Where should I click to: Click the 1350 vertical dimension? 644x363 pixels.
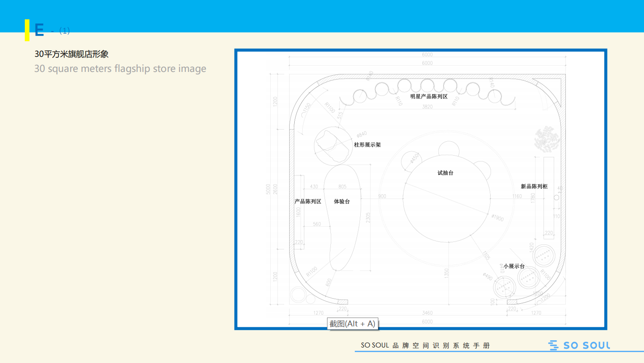tap(447, 273)
